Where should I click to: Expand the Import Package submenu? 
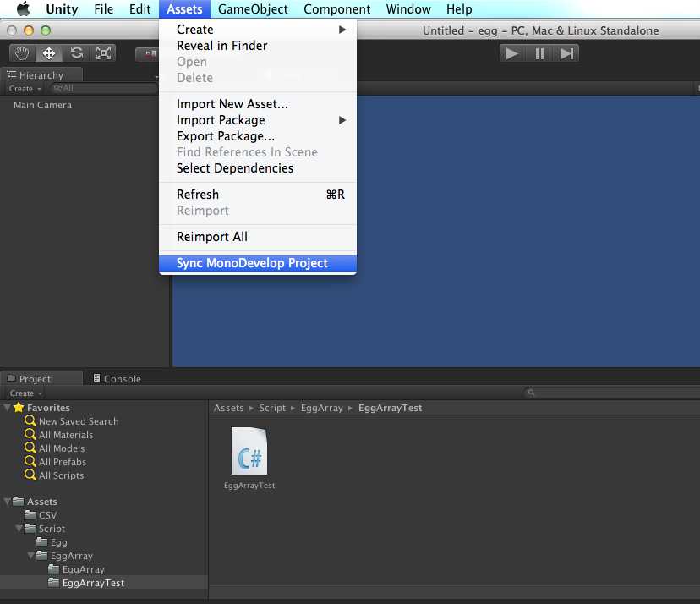pos(258,120)
